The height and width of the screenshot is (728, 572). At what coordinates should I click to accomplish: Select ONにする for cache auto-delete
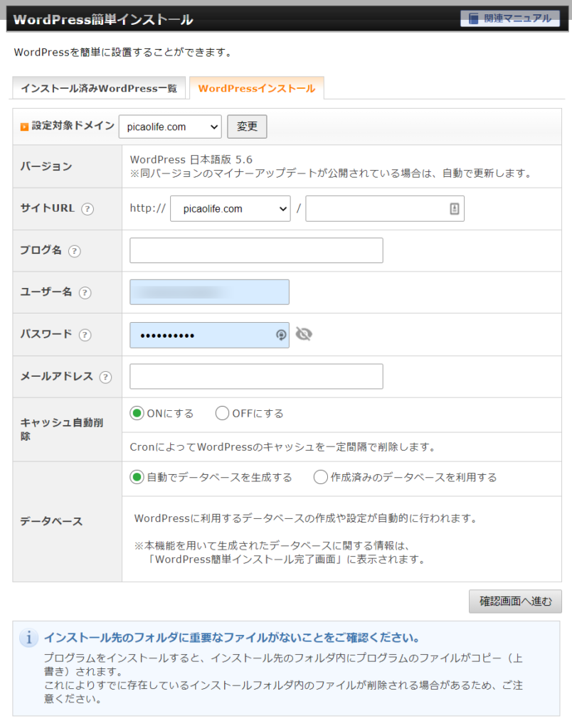point(137,413)
